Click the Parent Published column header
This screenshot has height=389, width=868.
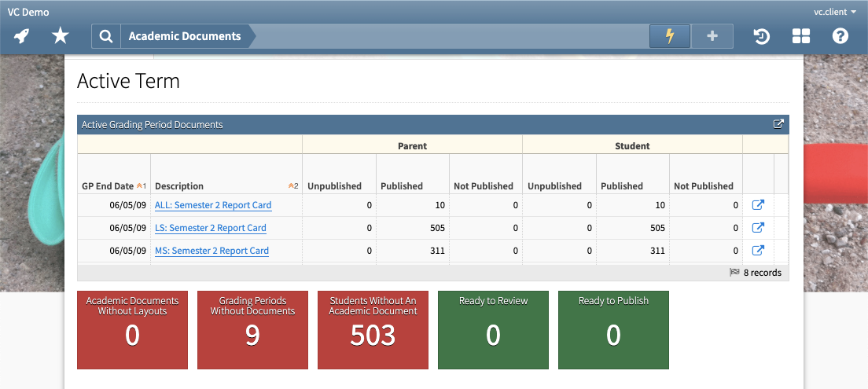(413, 174)
